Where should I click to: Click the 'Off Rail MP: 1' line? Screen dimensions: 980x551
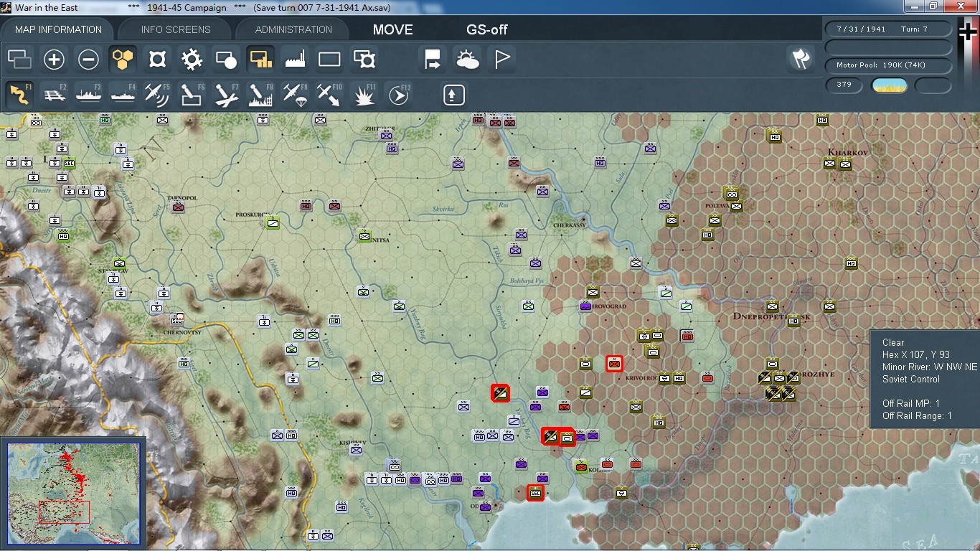[910, 403]
